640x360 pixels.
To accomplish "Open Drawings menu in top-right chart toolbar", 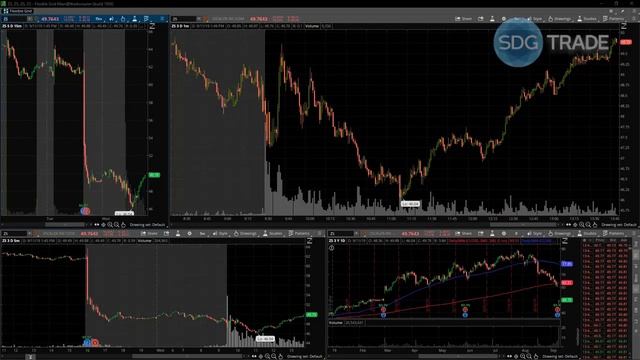I will pyautogui.click(x=560, y=19).
